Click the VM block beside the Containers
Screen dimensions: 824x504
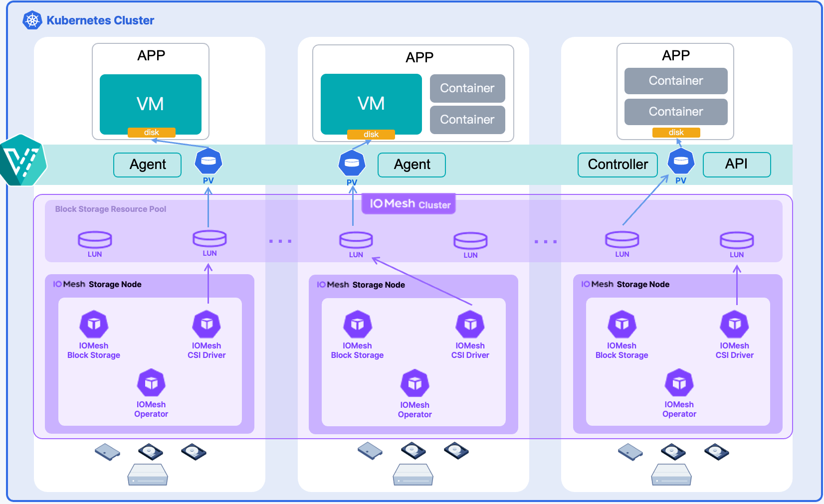(x=372, y=104)
